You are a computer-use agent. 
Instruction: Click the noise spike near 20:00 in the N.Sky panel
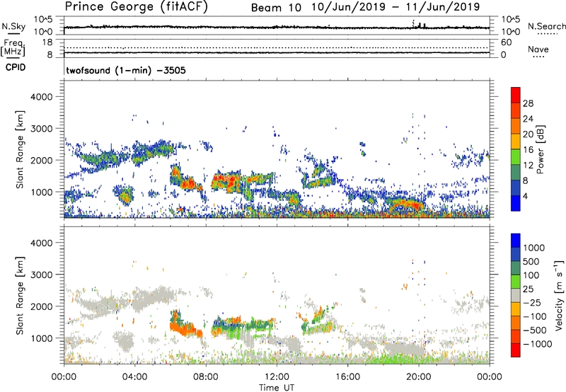click(x=420, y=25)
